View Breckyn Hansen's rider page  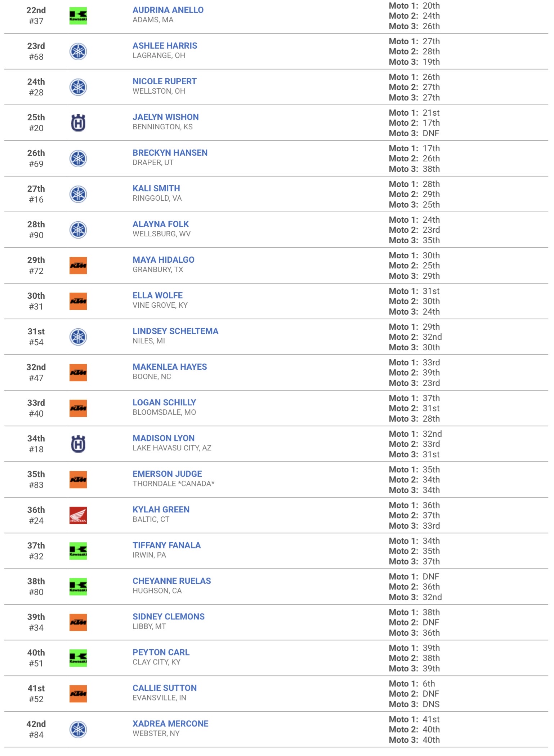170,153
